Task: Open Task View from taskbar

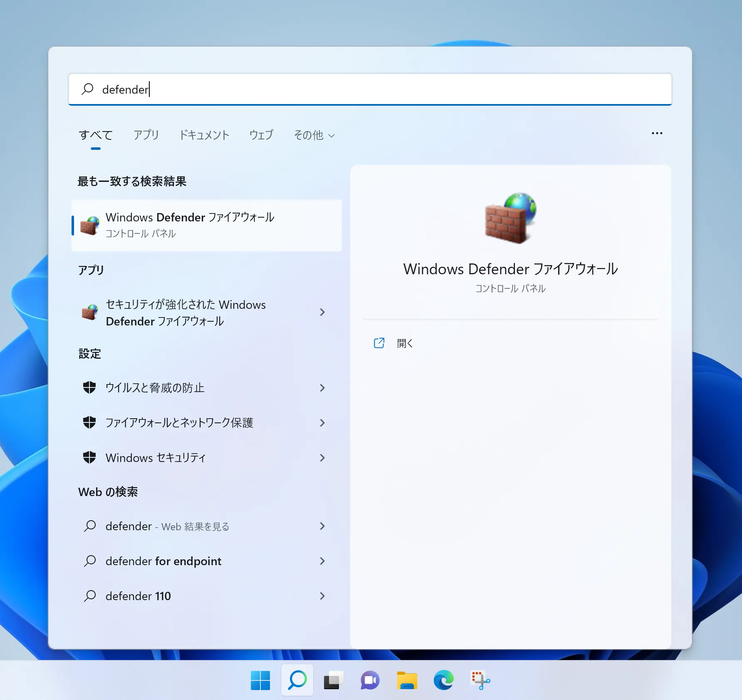Action: [334, 680]
